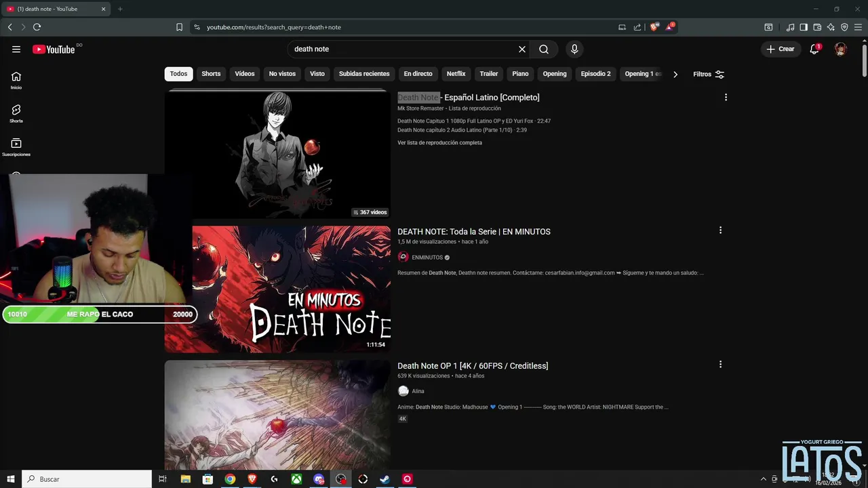Image resolution: width=868 pixels, height=488 pixels.
Task: Click the magnifier search button
Action: click(544, 49)
